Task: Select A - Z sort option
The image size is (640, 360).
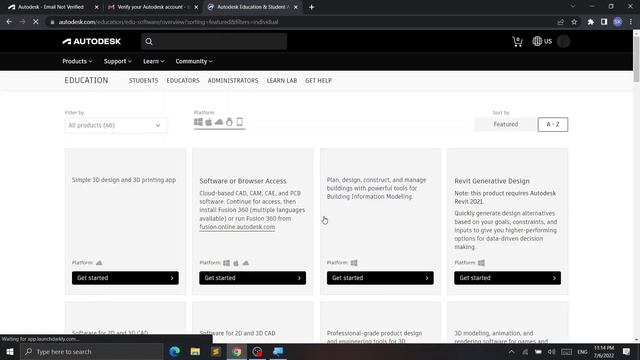Action: tap(553, 124)
